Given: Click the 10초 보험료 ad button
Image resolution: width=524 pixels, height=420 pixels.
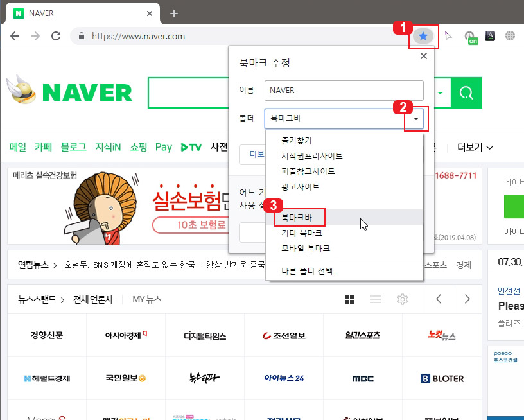Looking at the screenshot, I should click(x=191, y=225).
